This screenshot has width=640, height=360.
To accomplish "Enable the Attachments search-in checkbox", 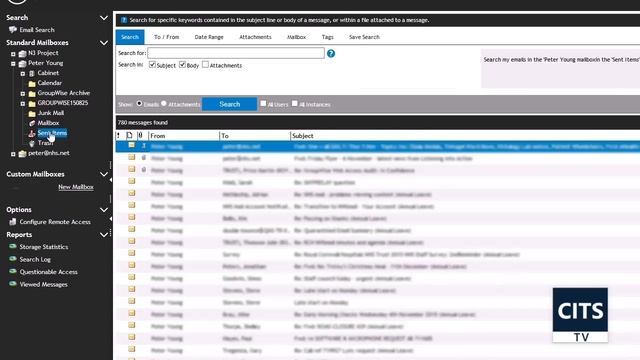I will (205, 64).
